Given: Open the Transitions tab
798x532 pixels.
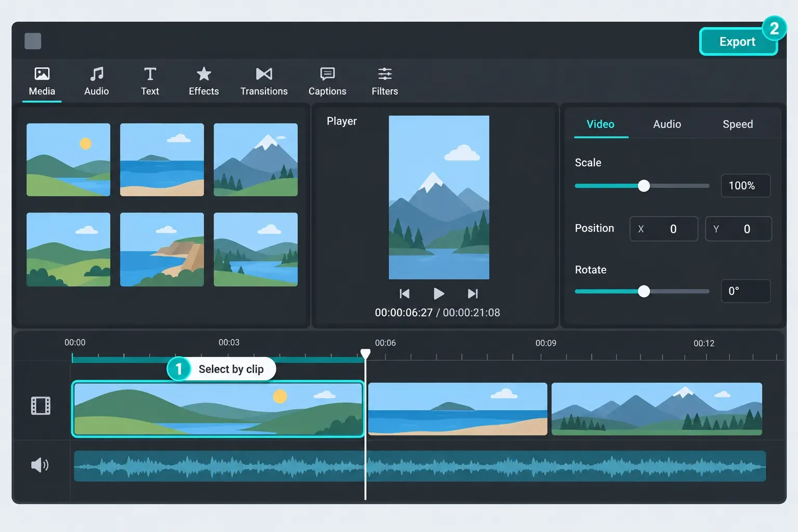Looking at the screenshot, I should click(264, 82).
